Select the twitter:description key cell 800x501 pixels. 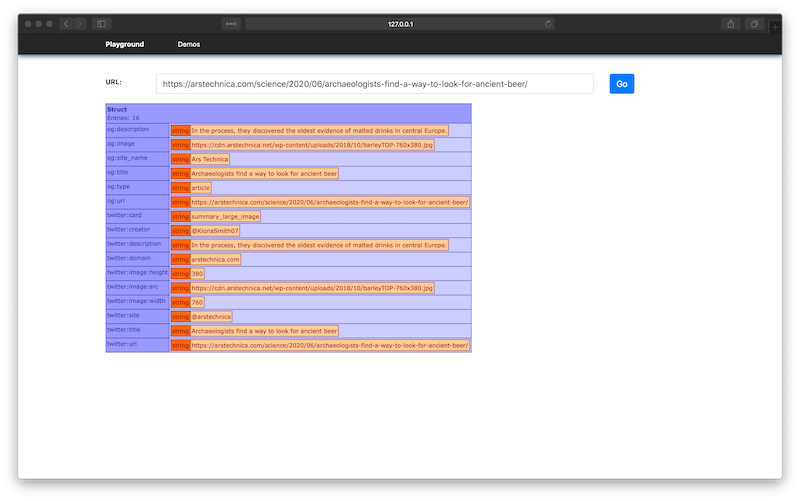138,244
